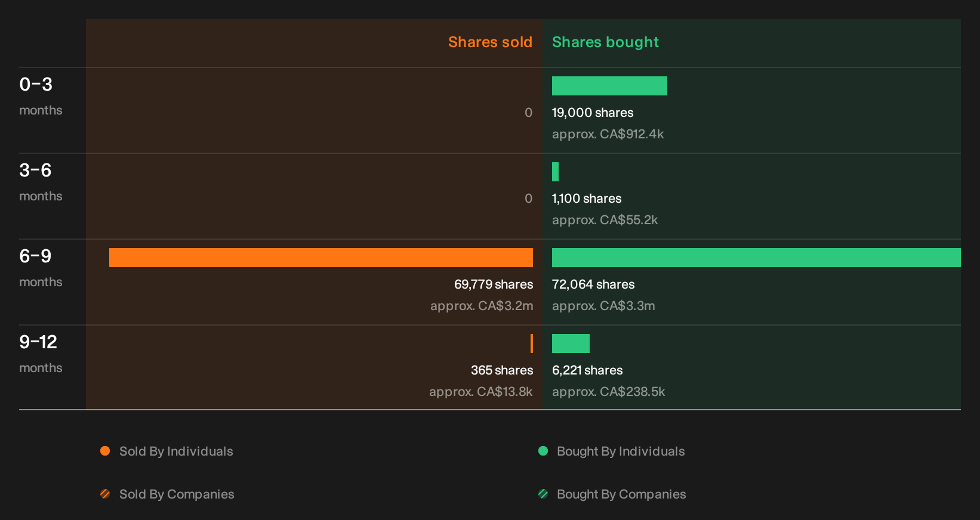Click the approx. CA$13.8k sold amount

point(480,392)
